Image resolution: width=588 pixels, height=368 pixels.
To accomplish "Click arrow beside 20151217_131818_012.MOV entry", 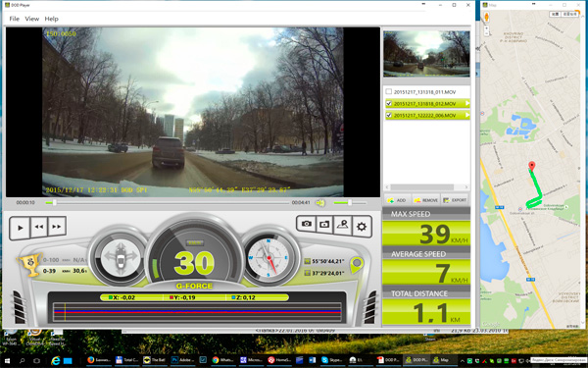I will click(x=466, y=103).
